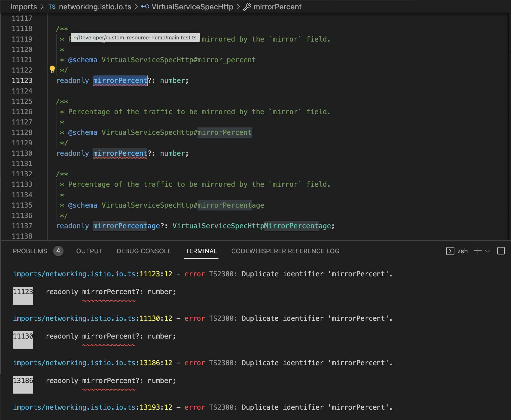Click the wrench icon beside mirrorPercent breadcrumb
This screenshot has height=420, width=511.
coord(247,6)
